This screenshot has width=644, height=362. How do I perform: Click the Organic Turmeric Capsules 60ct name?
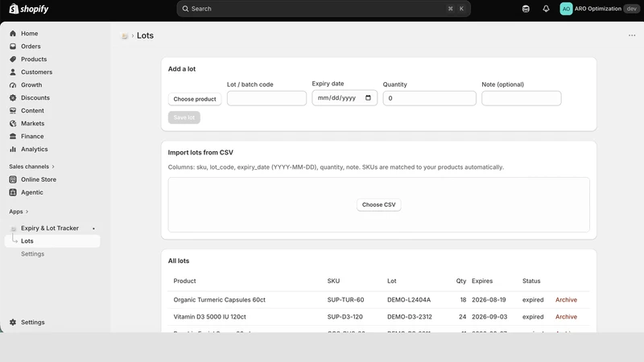219,300
